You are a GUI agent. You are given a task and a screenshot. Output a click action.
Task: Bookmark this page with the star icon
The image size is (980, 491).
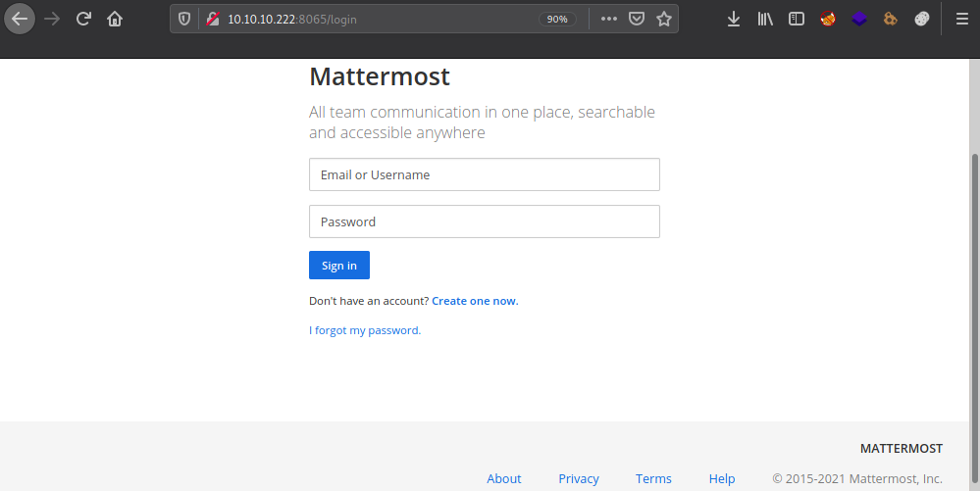click(664, 19)
